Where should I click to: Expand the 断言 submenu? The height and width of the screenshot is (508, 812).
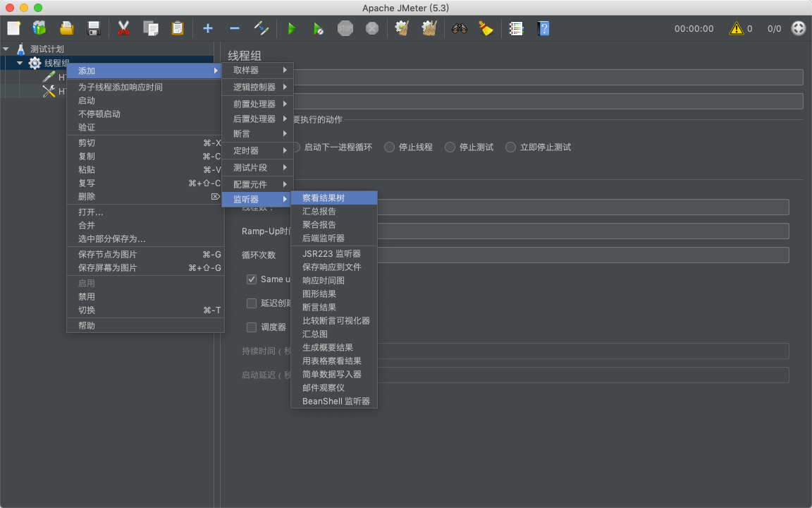[x=258, y=134]
